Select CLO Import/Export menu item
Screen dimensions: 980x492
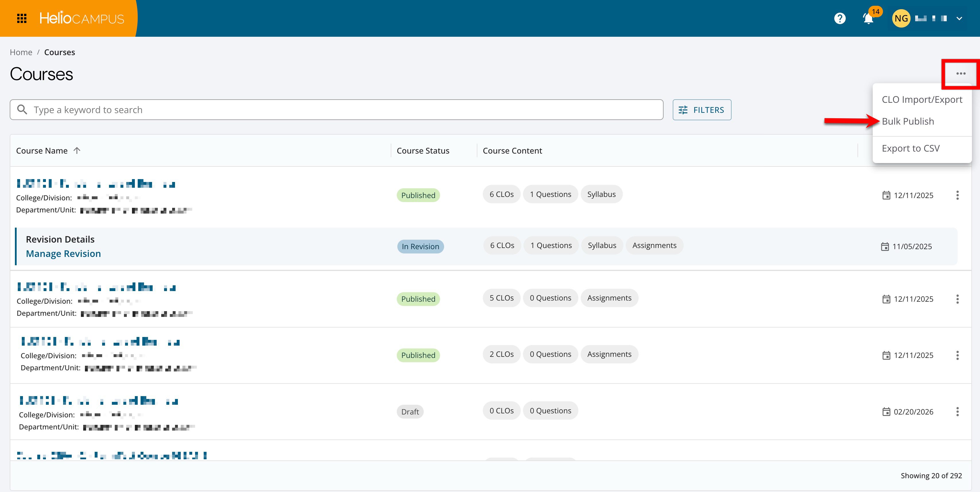pos(922,99)
